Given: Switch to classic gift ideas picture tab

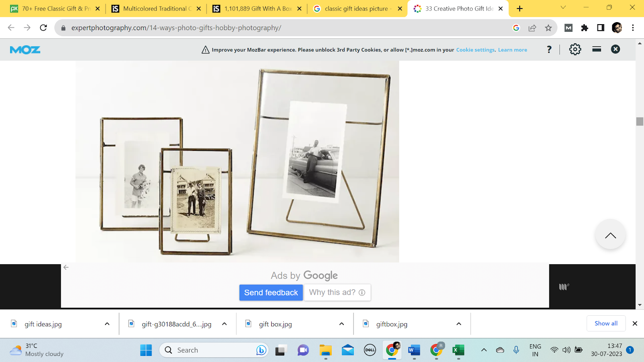Looking at the screenshot, I should [x=356, y=8].
